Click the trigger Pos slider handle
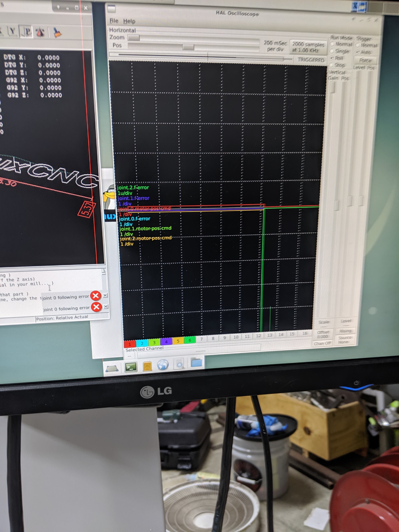The height and width of the screenshot is (532, 399). pyautogui.click(x=361, y=201)
